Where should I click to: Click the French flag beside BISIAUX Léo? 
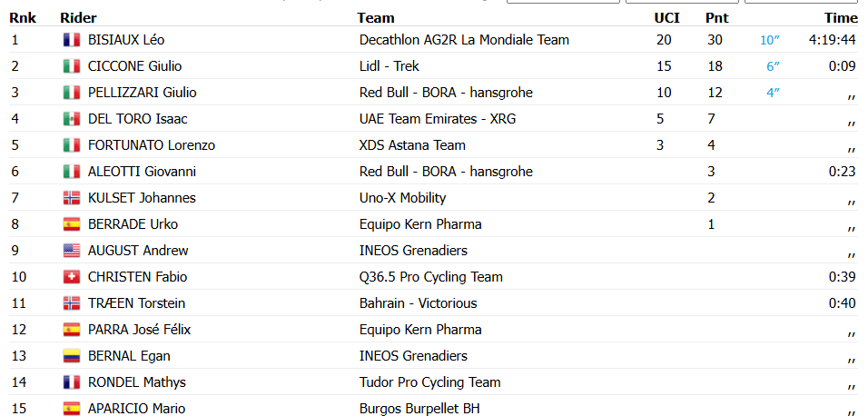click(x=71, y=40)
